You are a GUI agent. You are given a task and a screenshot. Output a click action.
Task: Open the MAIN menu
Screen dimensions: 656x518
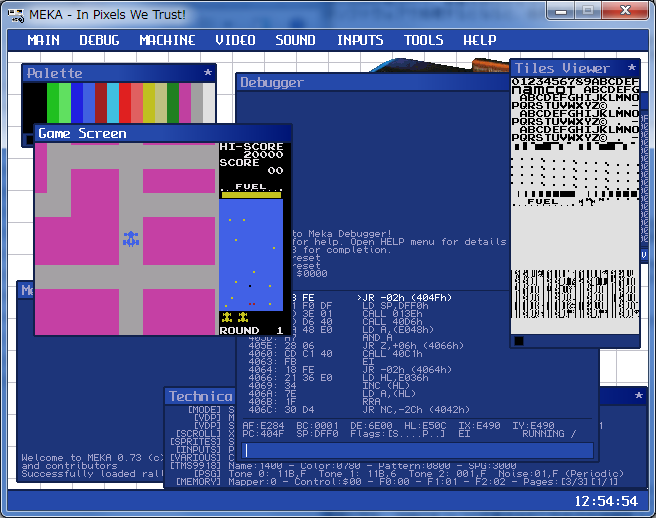click(x=44, y=40)
